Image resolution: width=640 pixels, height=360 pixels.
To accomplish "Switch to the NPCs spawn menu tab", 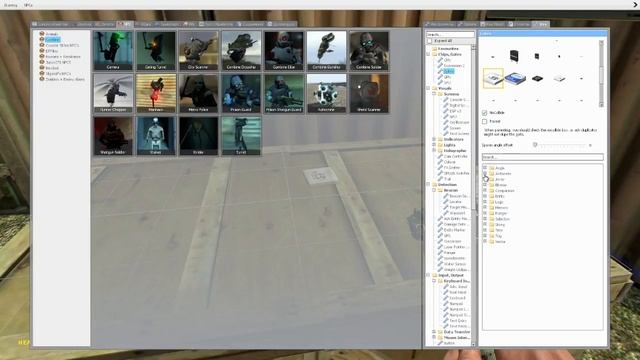I will (125, 24).
